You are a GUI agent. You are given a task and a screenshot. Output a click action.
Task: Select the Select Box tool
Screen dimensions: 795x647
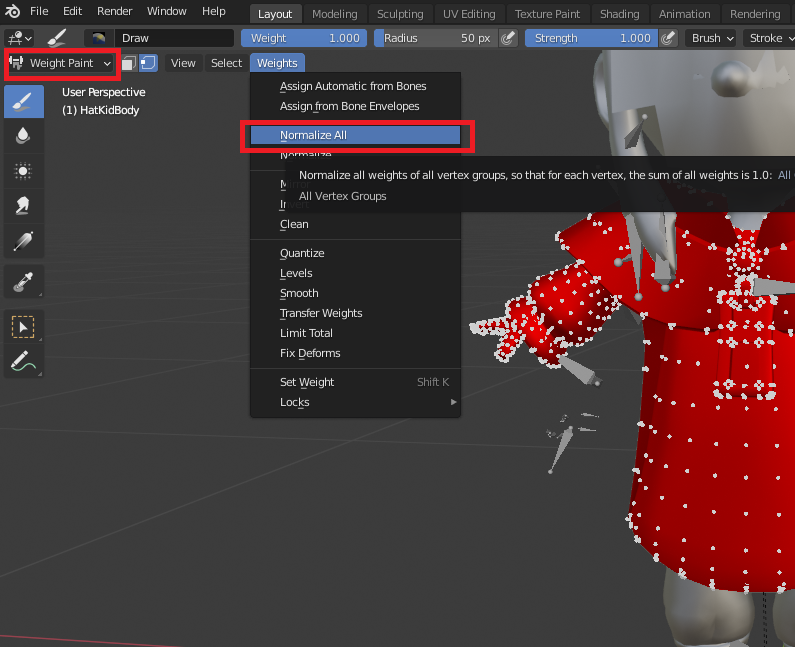point(24,327)
